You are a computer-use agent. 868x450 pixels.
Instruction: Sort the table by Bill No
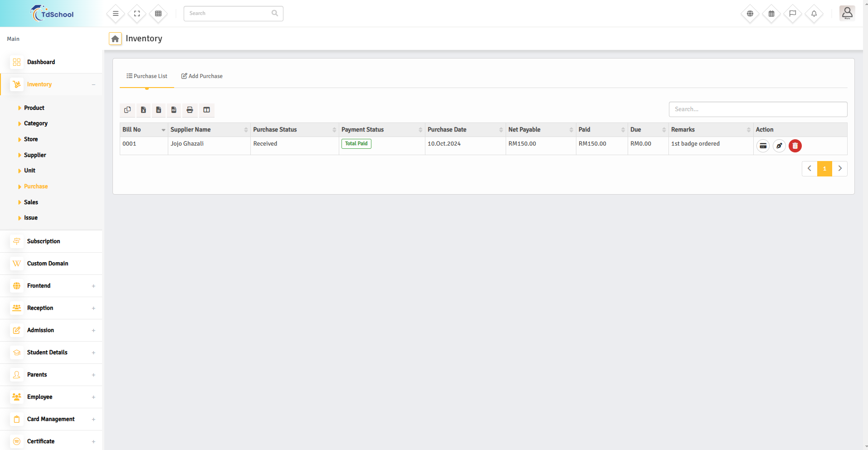143,130
